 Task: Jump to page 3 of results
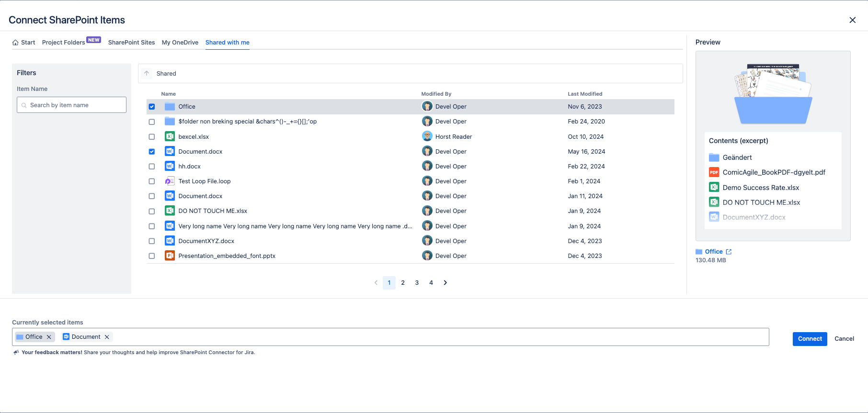coord(417,283)
